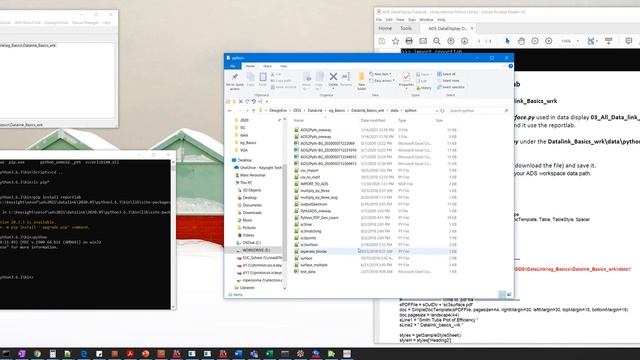Click the Search python field in Explorer

point(478,111)
